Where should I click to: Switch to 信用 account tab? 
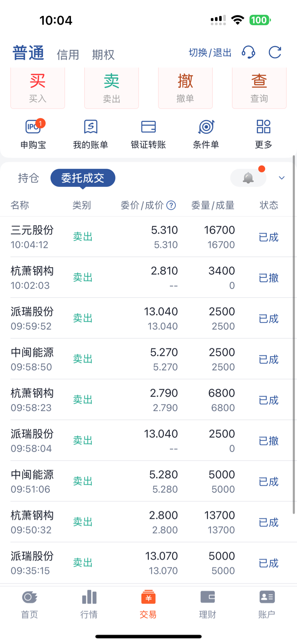click(x=68, y=55)
